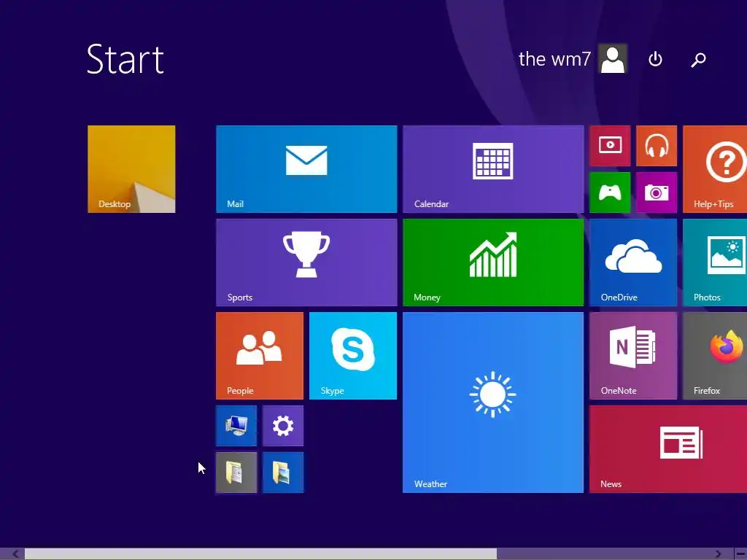Open the Help+Tips tile

coord(715,169)
